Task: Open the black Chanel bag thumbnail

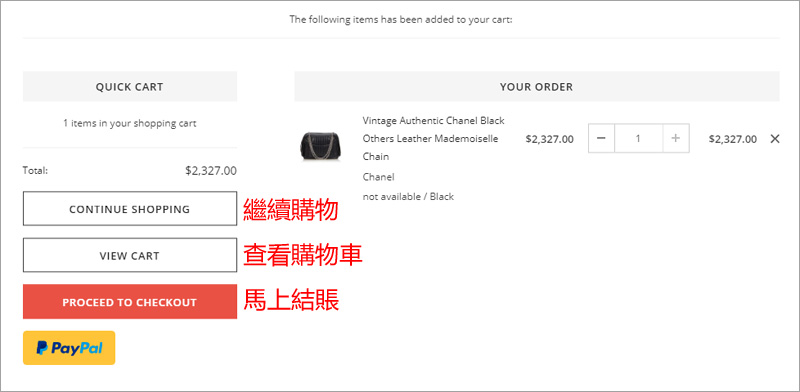Action: (x=321, y=146)
